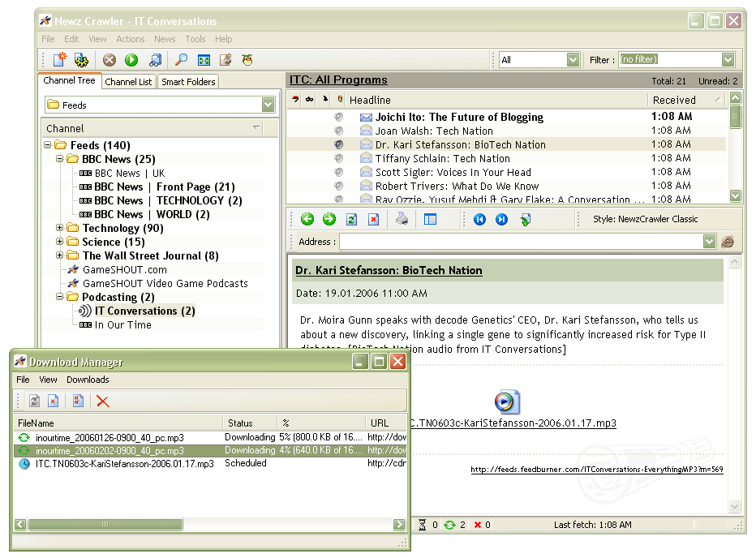Open the Dr. Kari Stefansson: BioTech Nation article link
The image size is (756, 558).
389,270
